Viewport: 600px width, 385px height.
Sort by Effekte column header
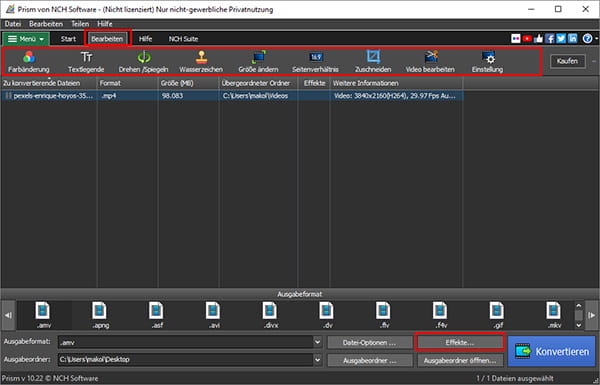[x=314, y=83]
